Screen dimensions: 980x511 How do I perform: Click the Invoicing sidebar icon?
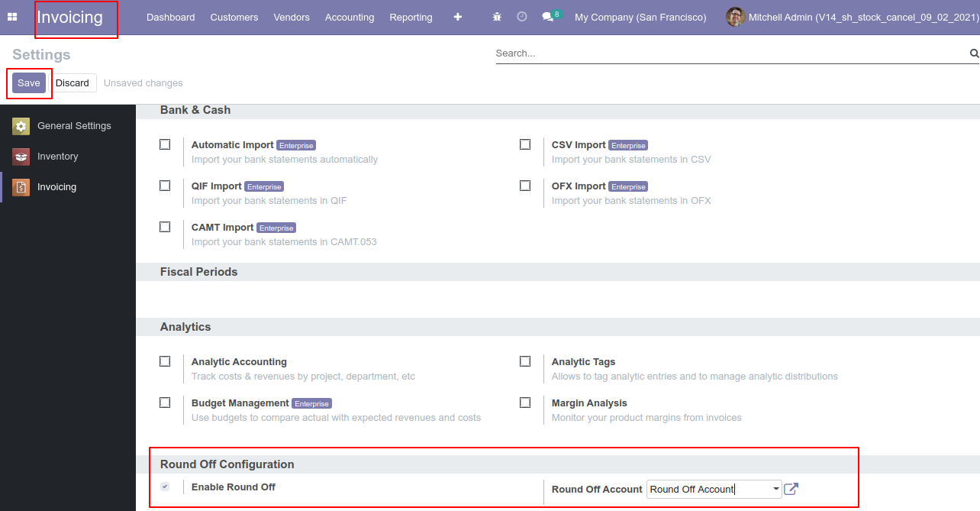[21, 187]
